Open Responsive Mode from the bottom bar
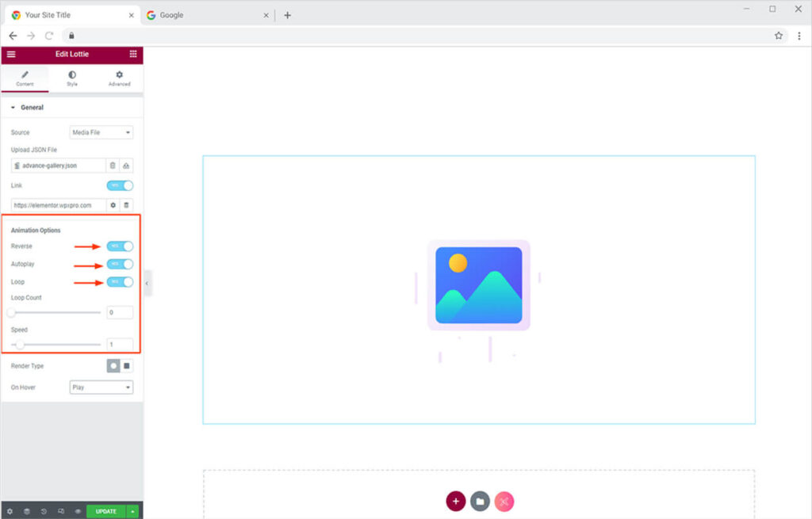The image size is (812, 519). coord(60,512)
